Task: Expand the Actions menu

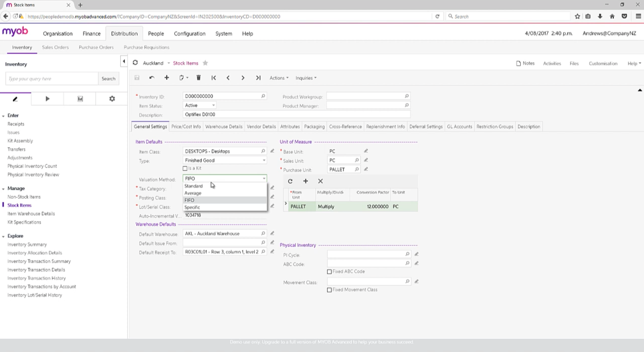Action: [x=278, y=78]
